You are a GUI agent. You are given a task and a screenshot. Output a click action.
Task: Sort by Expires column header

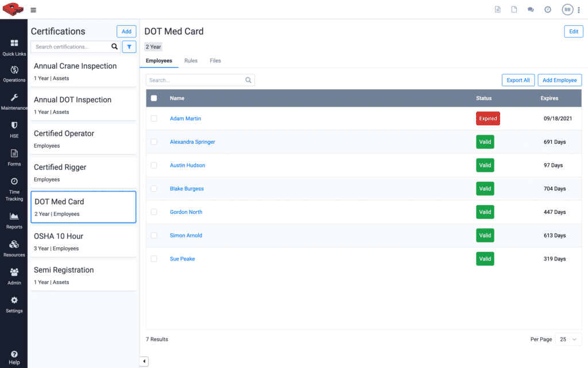pyautogui.click(x=550, y=98)
